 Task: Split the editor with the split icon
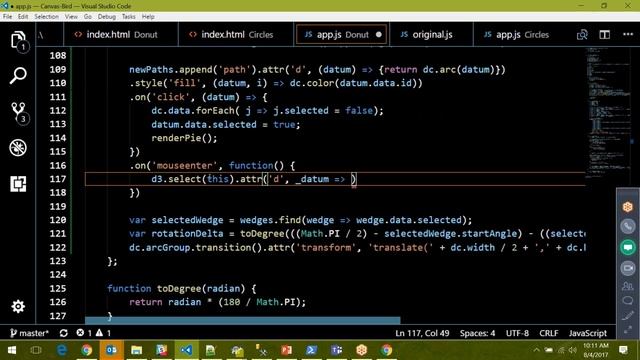coord(604,35)
